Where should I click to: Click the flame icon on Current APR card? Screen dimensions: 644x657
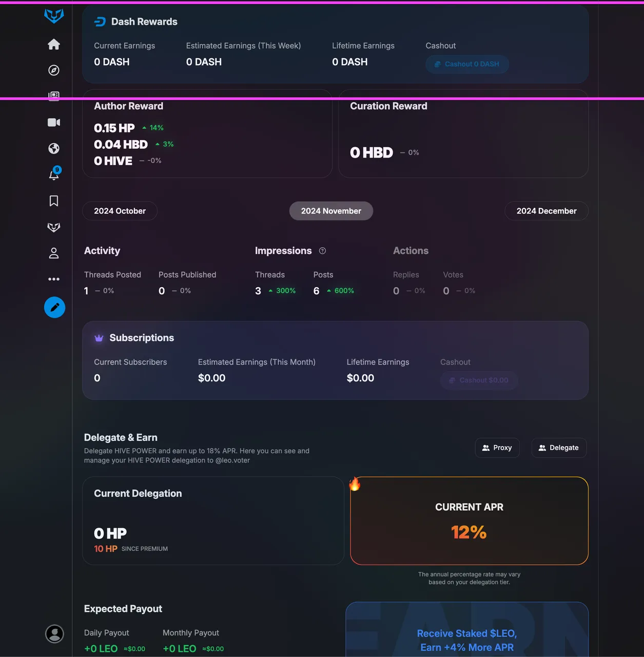pyautogui.click(x=355, y=484)
